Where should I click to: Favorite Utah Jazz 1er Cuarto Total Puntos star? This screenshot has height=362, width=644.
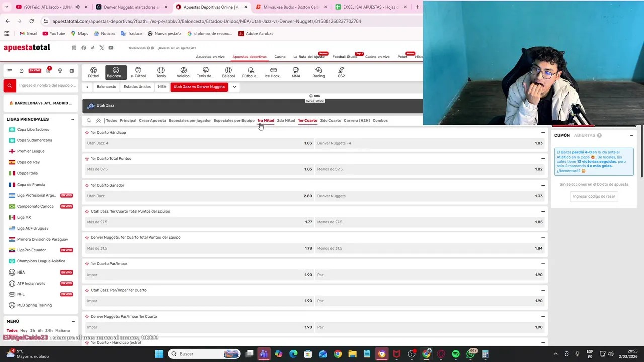(x=87, y=211)
